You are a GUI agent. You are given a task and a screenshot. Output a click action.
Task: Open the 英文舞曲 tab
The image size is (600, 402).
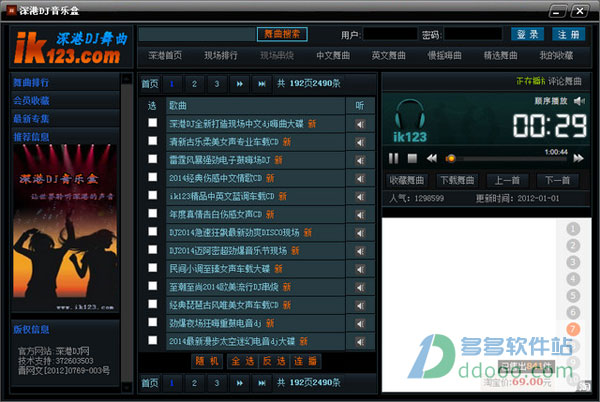(389, 55)
